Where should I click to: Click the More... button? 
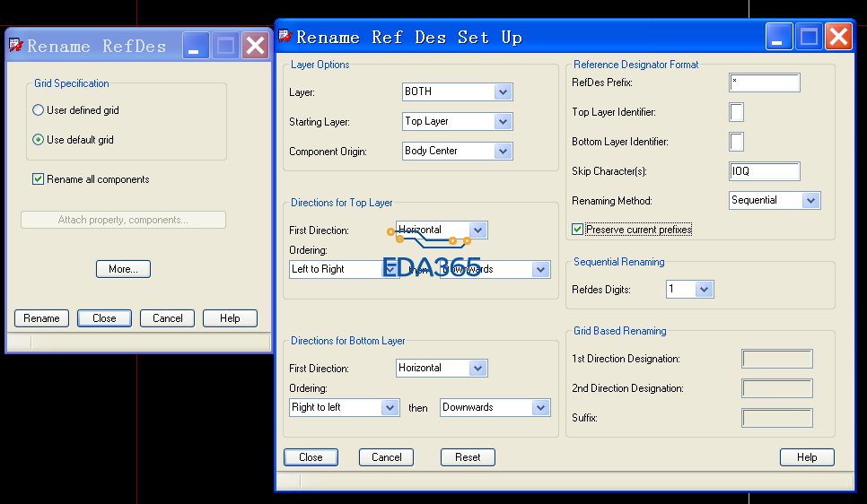[123, 269]
